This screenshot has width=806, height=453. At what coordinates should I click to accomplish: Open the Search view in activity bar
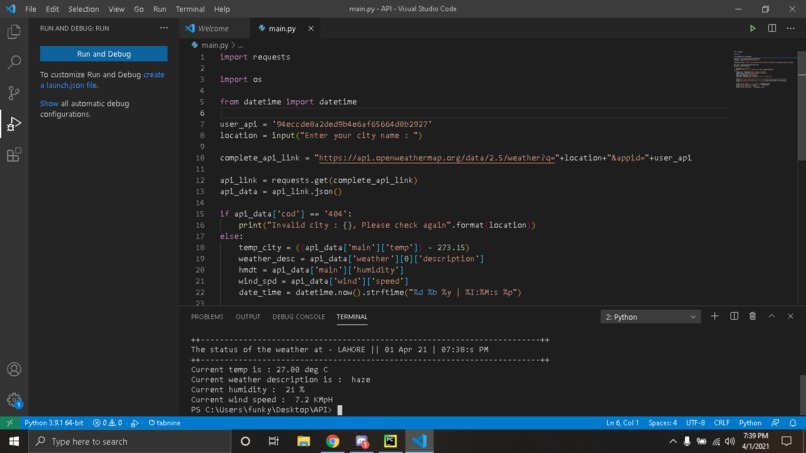[14, 62]
